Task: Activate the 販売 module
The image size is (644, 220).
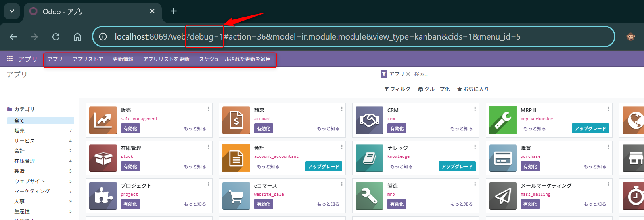Action: (x=130, y=129)
